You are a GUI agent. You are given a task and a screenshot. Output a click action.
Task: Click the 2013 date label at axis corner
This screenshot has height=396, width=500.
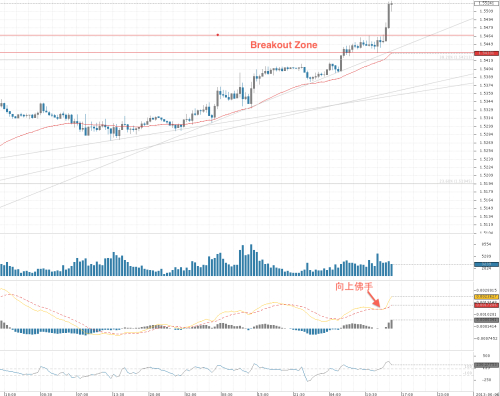(487, 394)
